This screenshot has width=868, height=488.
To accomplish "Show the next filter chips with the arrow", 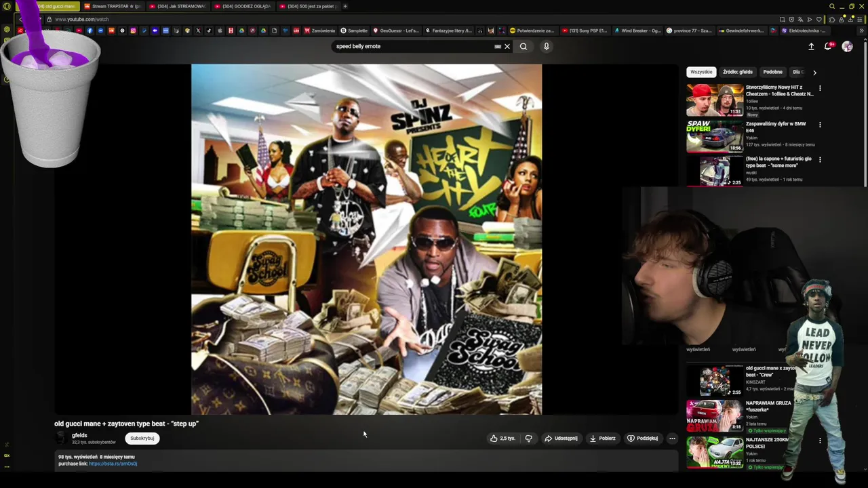I will [814, 72].
